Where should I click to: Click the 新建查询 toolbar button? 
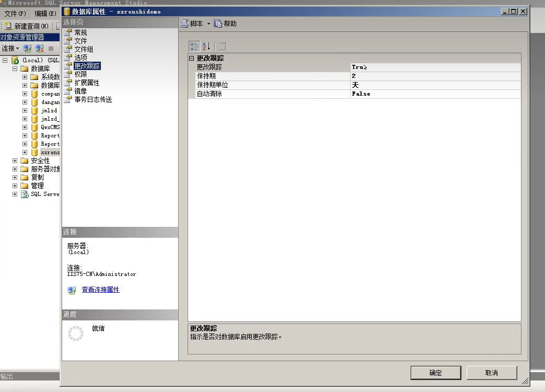pyautogui.click(x=26, y=26)
